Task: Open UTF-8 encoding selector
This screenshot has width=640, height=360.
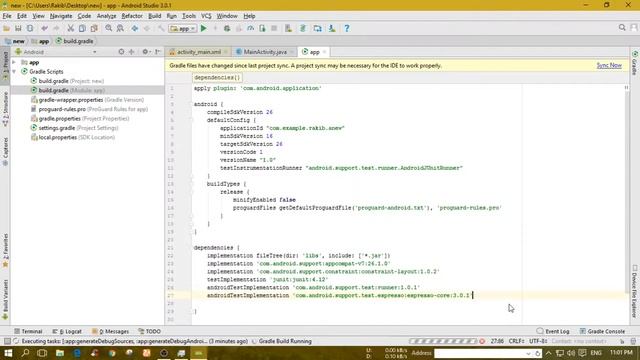Action: pyautogui.click(x=538, y=341)
